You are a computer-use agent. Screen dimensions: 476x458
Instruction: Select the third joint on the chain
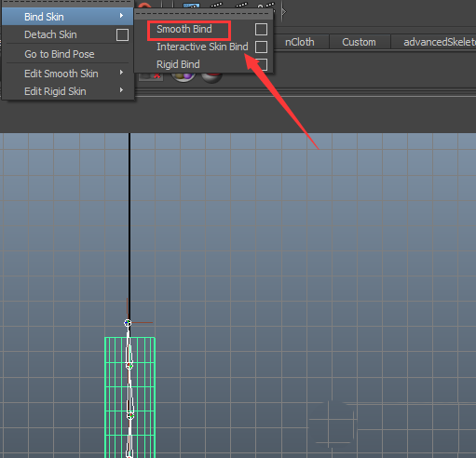coord(130,415)
